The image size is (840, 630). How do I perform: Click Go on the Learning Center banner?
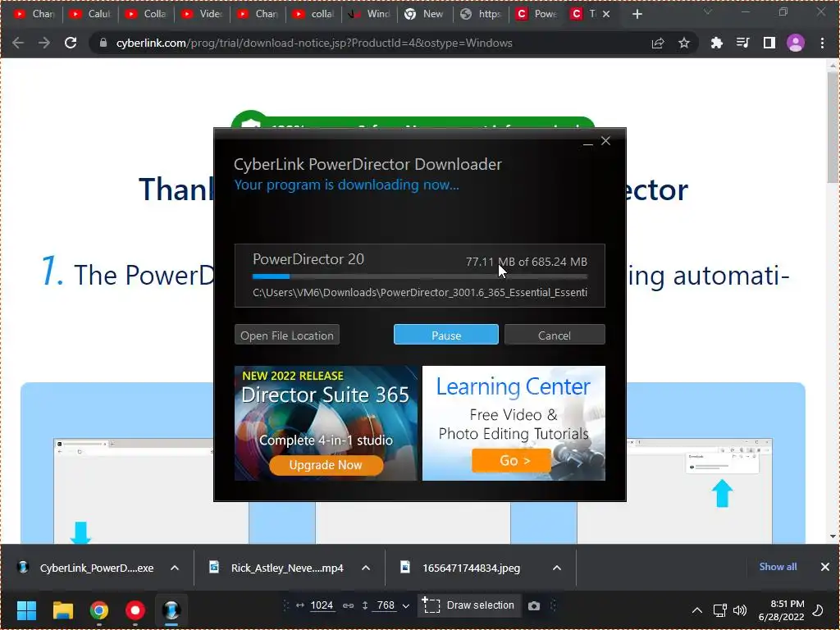pos(511,460)
